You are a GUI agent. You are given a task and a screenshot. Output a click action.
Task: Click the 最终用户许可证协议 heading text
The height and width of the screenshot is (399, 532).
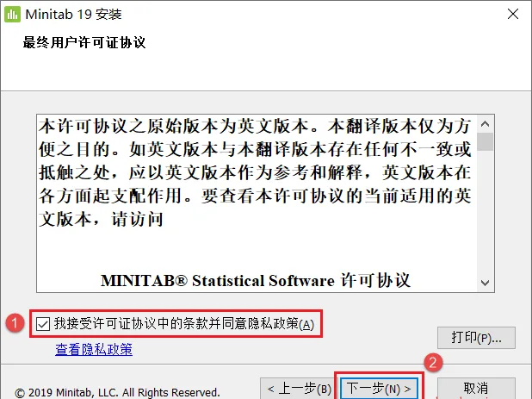pyautogui.click(x=84, y=42)
